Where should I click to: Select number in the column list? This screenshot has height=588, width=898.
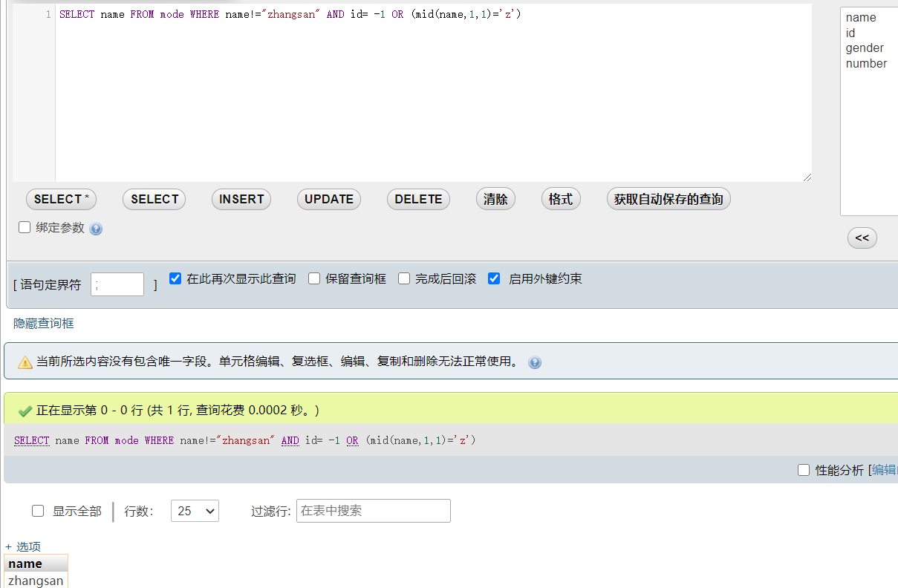tap(866, 64)
